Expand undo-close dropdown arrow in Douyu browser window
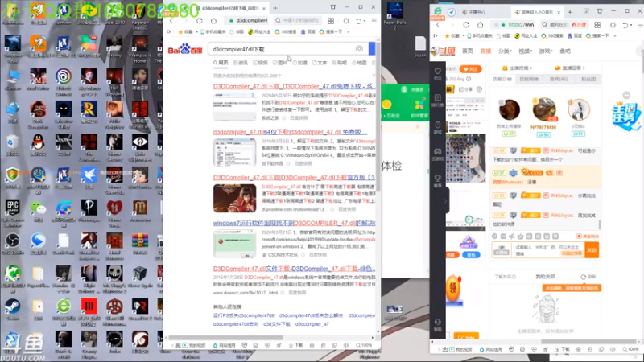Screen dimensions: 644x362 [631, 25]
